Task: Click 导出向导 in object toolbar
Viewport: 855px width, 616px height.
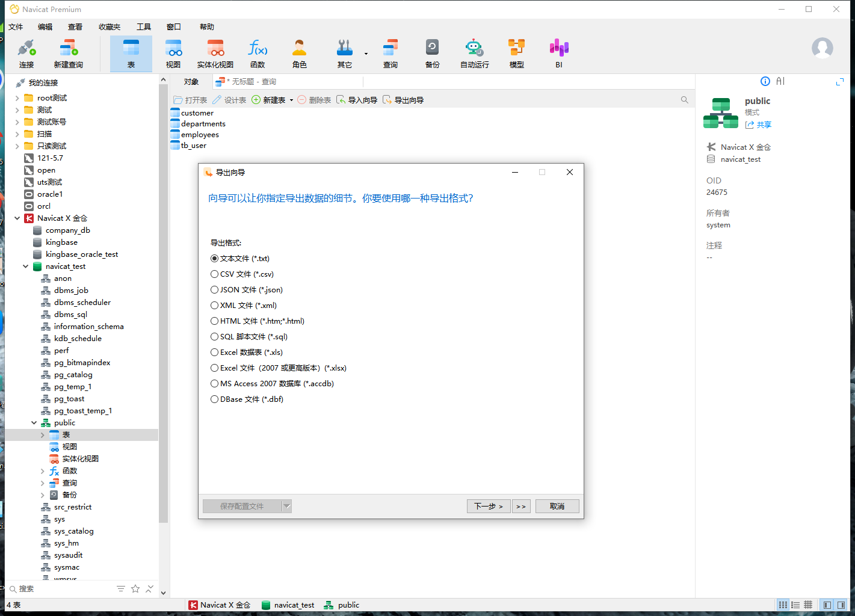Action: click(x=403, y=100)
